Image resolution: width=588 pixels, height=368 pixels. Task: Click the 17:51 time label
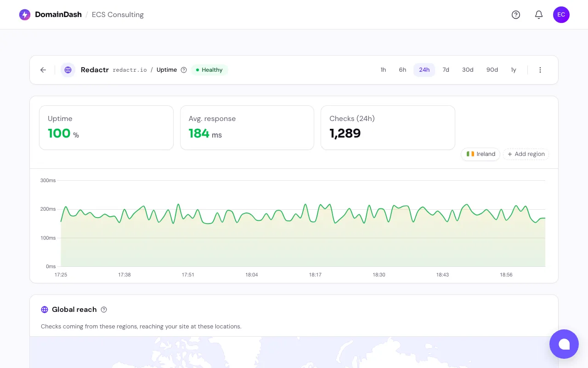188,275
